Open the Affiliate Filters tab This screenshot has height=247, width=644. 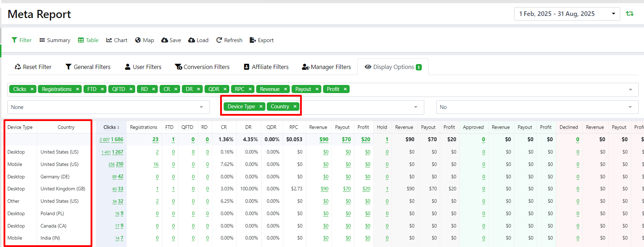point(266,67)
